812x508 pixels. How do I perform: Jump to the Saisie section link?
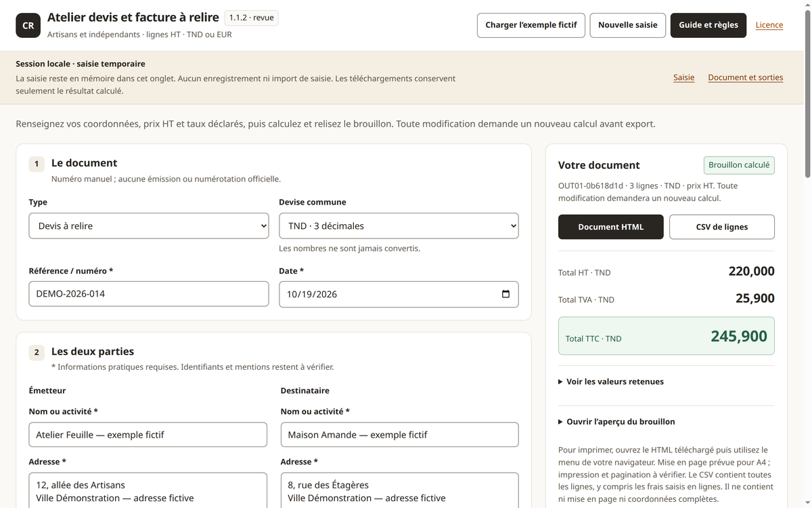click(683, 77)
